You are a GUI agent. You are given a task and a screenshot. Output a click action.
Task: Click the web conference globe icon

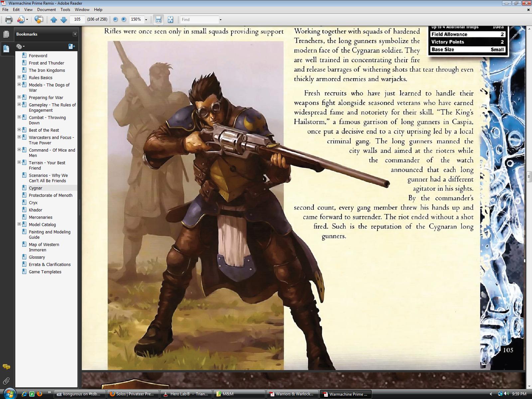[x=39, y=20]
